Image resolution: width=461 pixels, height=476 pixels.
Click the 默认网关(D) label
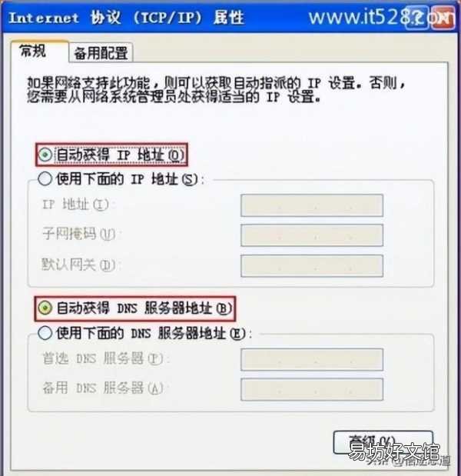point(79,265)
